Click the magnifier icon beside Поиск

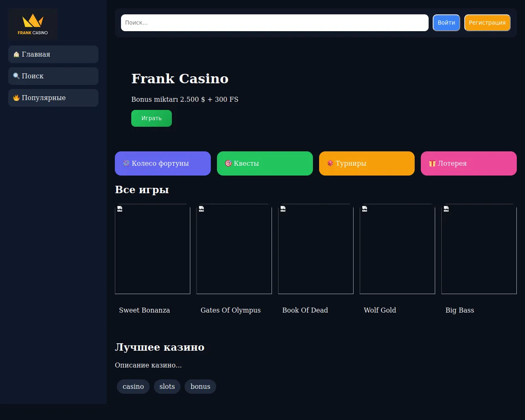(16, 76)
